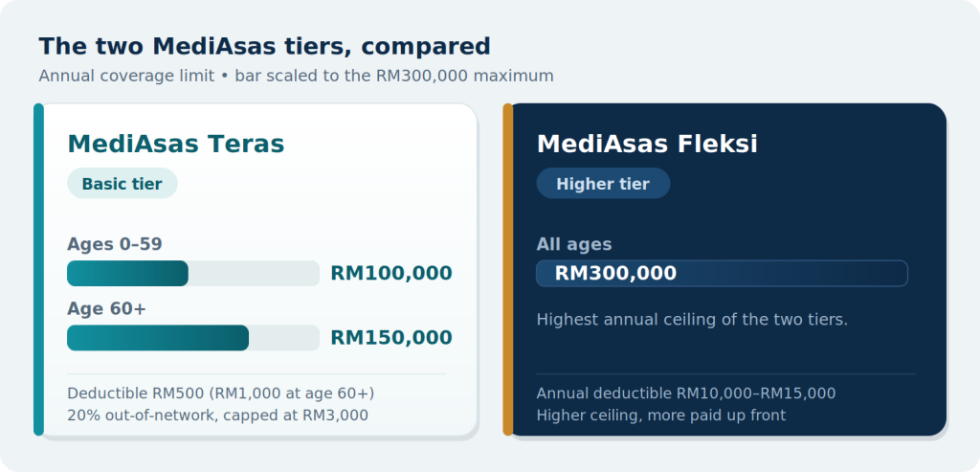Image resolution: width=980 pixels, height=472 pixels.
Task: Click the 'Highest annual ceiling' description
Action: pos(693,320)
